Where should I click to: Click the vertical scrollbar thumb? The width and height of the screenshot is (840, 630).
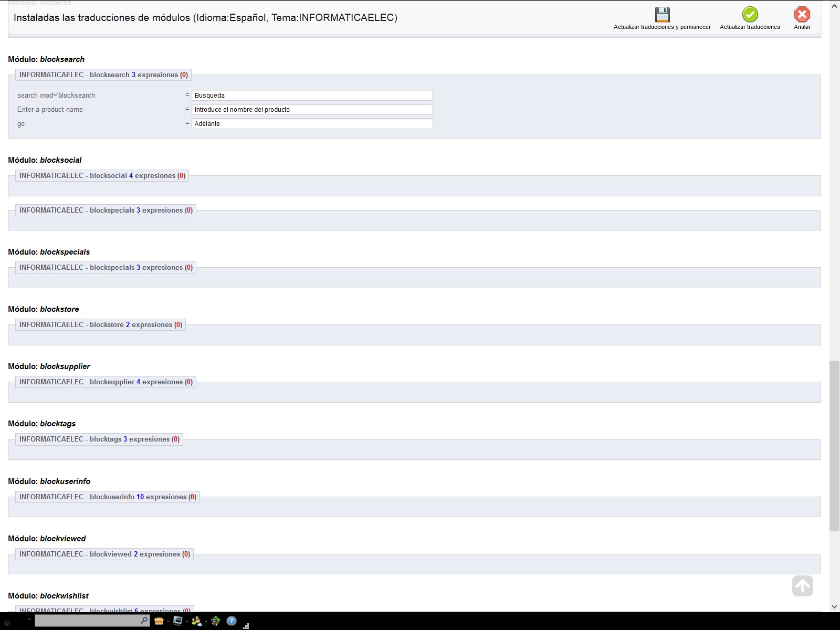(x=834, y=446)
